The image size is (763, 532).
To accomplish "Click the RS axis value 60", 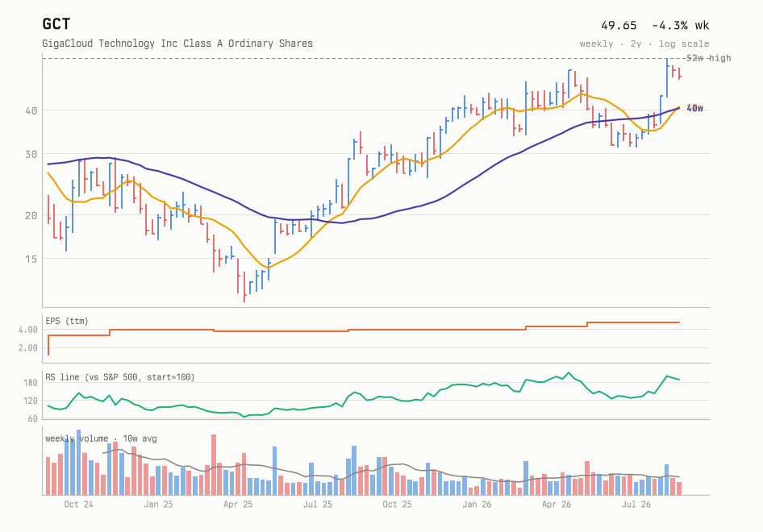I will 32,418.
